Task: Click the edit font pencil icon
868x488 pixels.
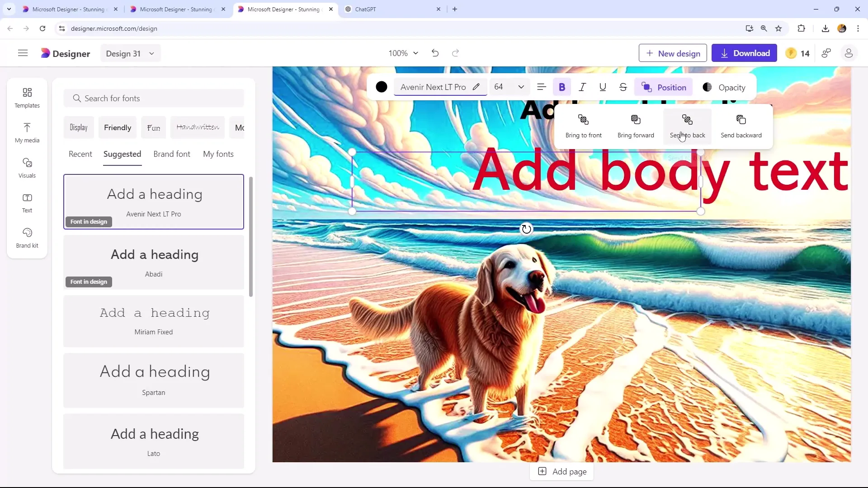Action: [x=477, y=88]
